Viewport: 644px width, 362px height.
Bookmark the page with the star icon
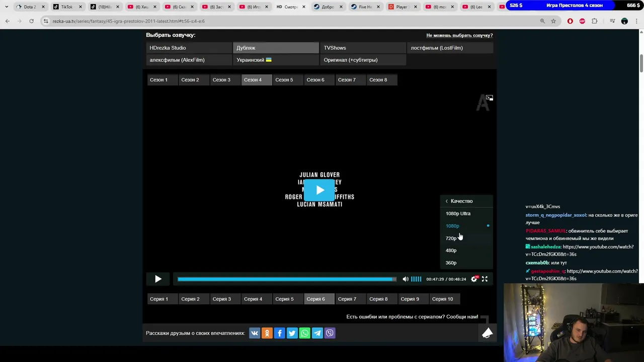coord(553,21)
